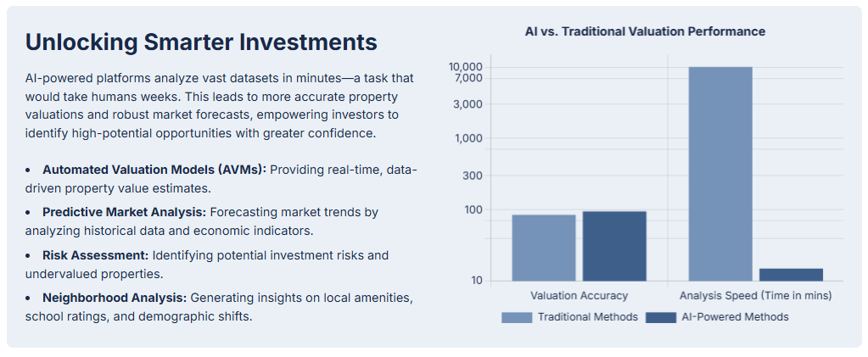
Task: Toggle the AI-Powered Methods legend label
Action: pyautogui.click(x=735, y=317)
